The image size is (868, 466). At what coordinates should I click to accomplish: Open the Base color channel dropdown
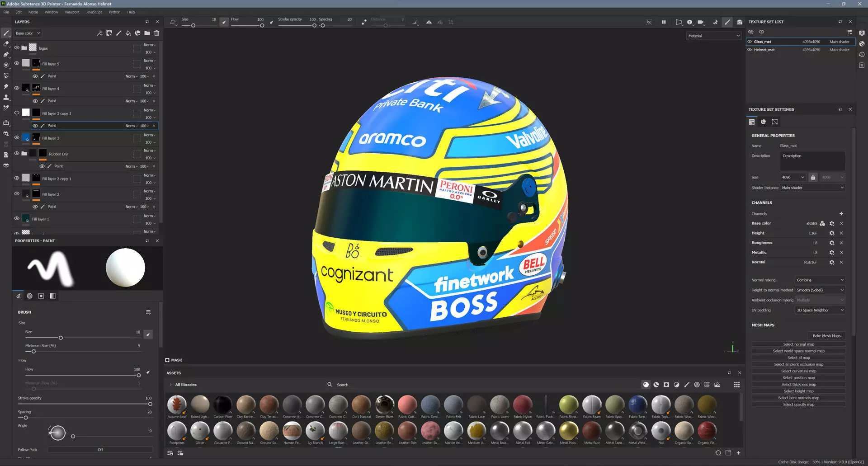tap(27, 33)
